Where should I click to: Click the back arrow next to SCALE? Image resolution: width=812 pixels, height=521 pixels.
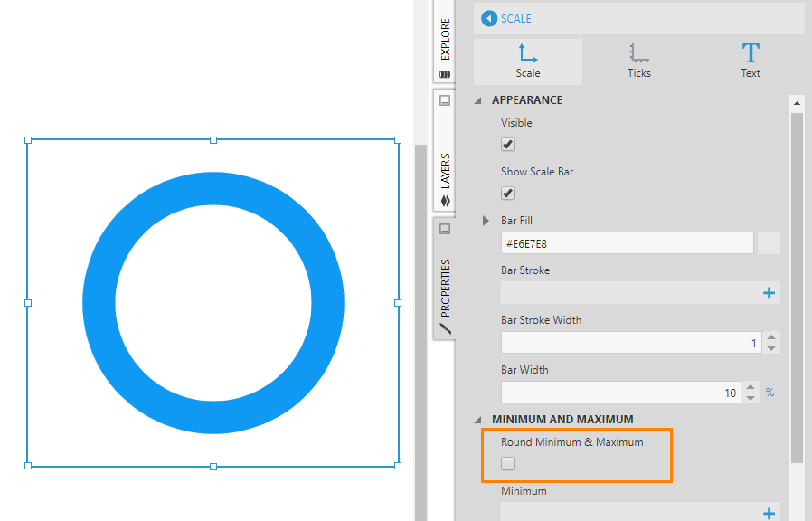pos(489,18)
